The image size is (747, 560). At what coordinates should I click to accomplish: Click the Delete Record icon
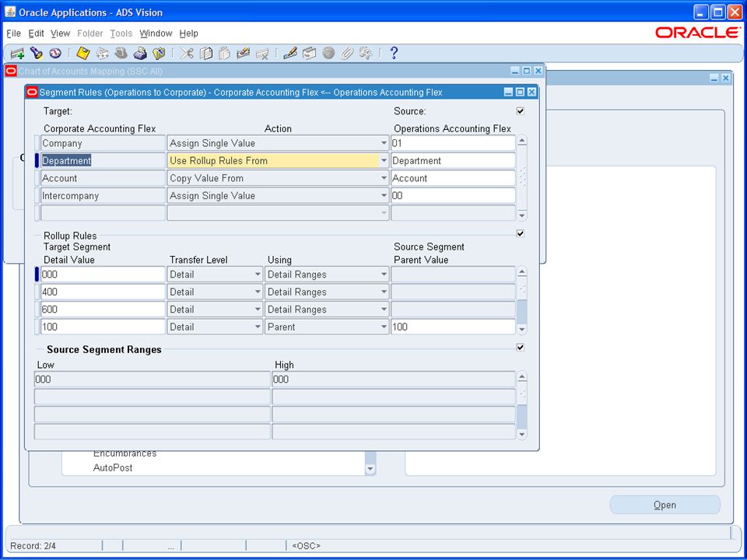pyautogui.click(x=262, y=53)
